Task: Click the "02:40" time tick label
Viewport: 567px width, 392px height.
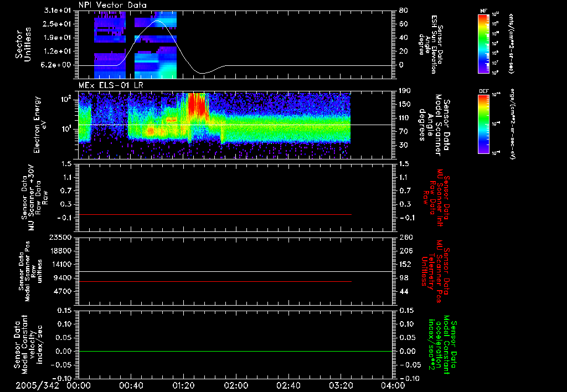Action: pos(288,385)
